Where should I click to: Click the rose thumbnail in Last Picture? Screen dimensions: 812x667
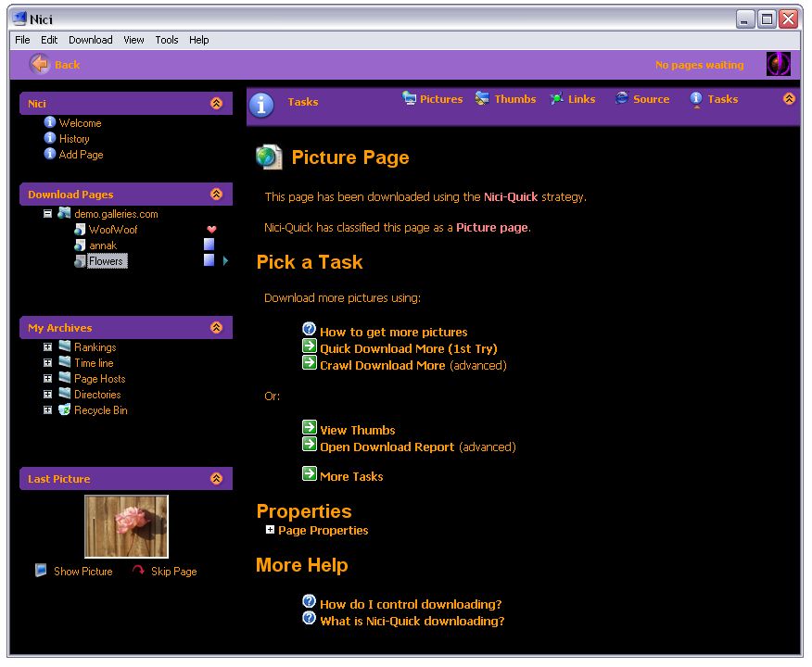(126, 526)
